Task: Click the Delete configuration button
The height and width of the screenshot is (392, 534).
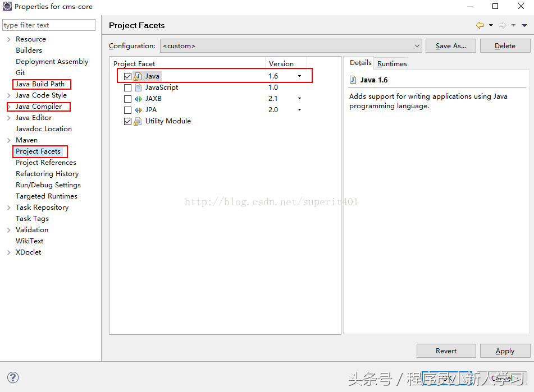Action: click(505, 45)
